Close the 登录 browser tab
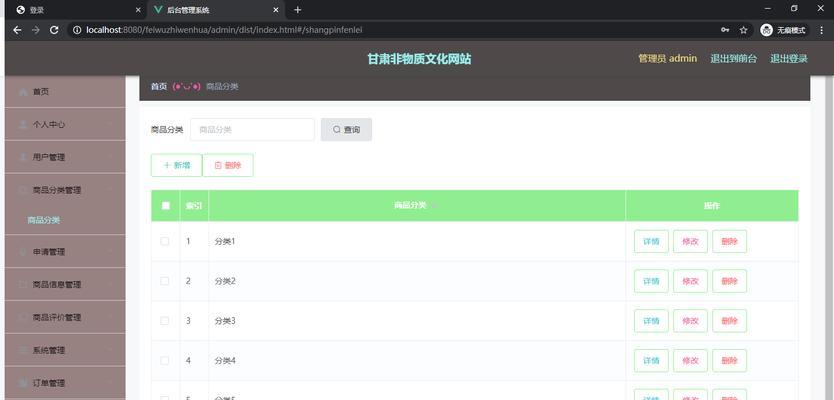This screenshot has height=400, width=834. 138,10
